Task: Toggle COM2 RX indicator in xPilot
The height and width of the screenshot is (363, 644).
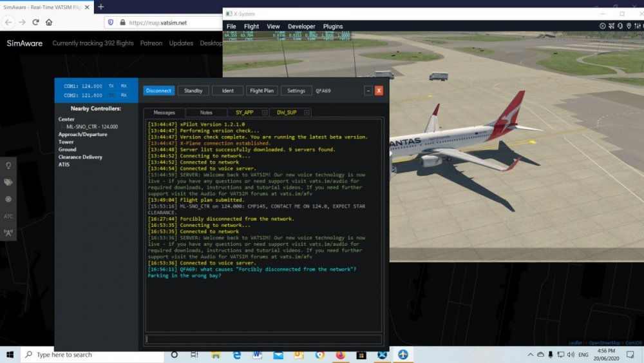Action: [x=124, y=95]
